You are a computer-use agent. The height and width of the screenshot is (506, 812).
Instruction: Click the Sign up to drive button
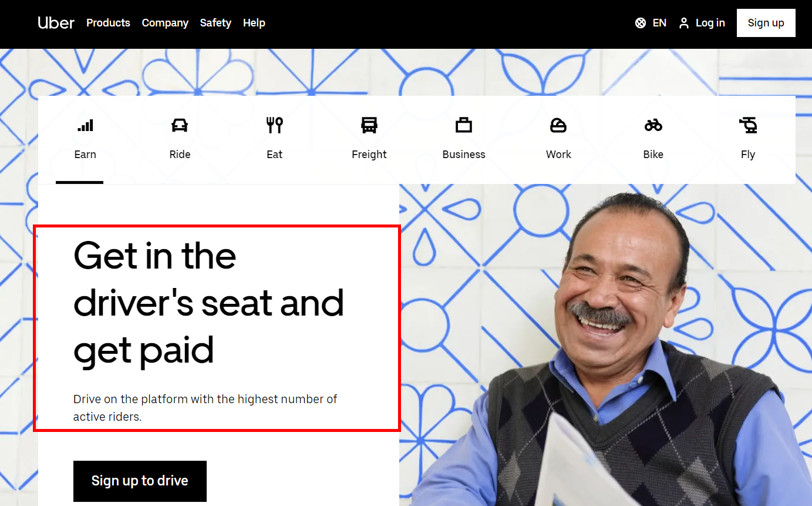pos(140,481)
